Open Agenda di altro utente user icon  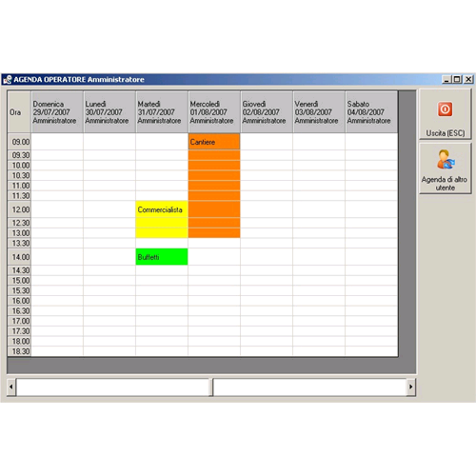[x=445, y=159]
